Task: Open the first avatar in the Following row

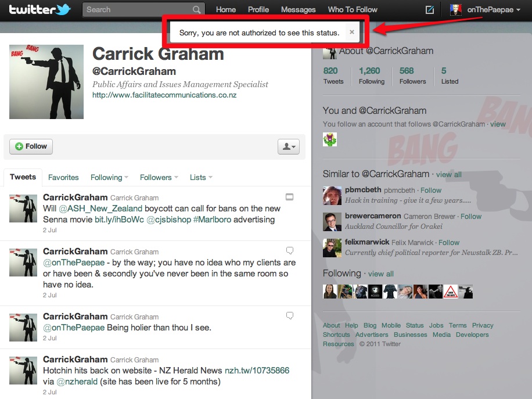Action: (x=330, y=292)
